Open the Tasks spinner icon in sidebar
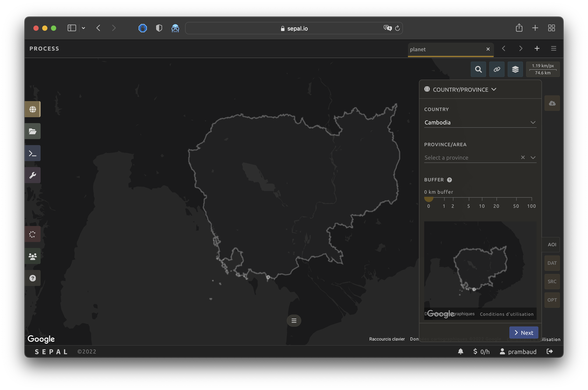 tap(32, 234)
